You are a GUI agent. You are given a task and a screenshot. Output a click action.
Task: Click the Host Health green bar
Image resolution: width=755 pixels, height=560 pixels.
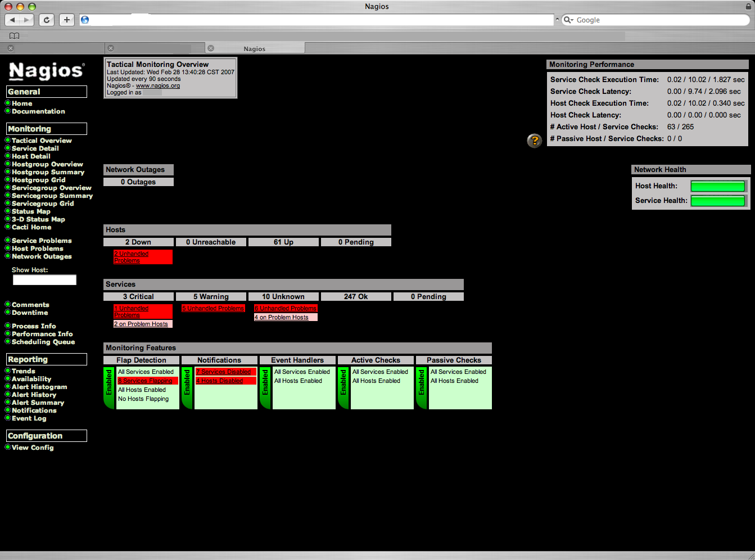point(718,186)
